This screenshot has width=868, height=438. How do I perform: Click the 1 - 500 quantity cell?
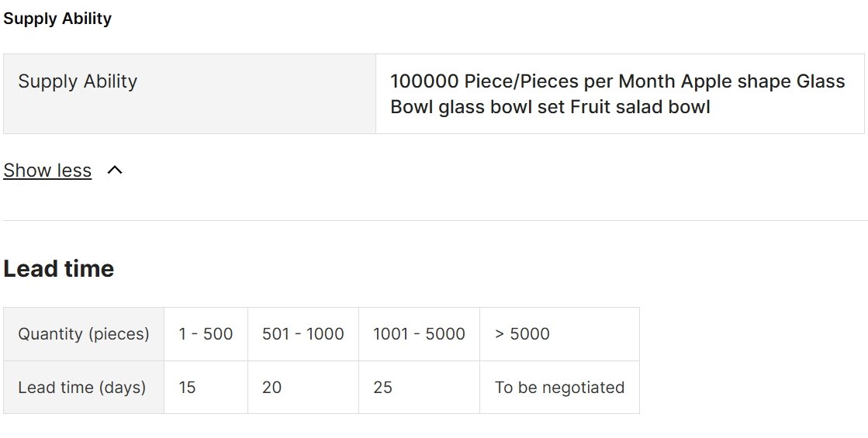(x=206, y=334)
